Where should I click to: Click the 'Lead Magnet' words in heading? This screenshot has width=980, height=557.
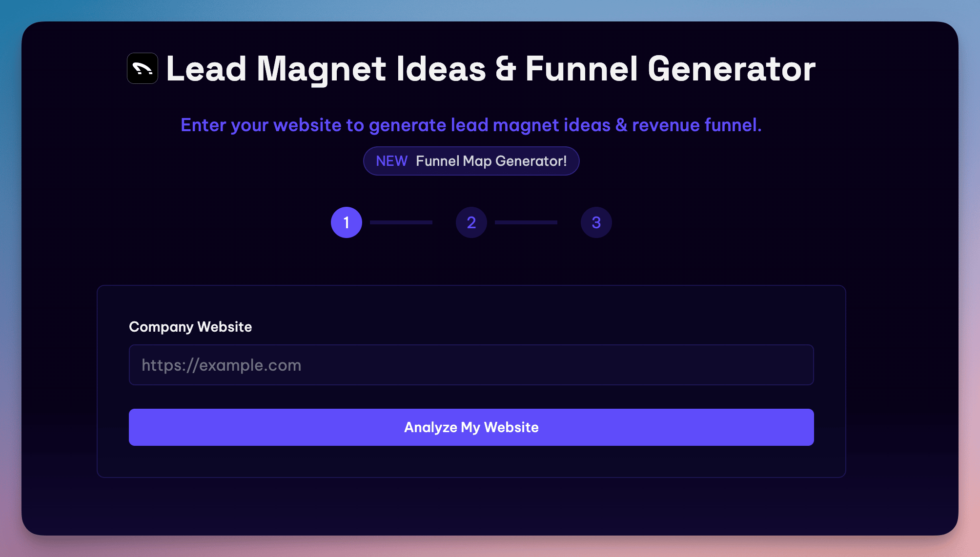[276, 68]
